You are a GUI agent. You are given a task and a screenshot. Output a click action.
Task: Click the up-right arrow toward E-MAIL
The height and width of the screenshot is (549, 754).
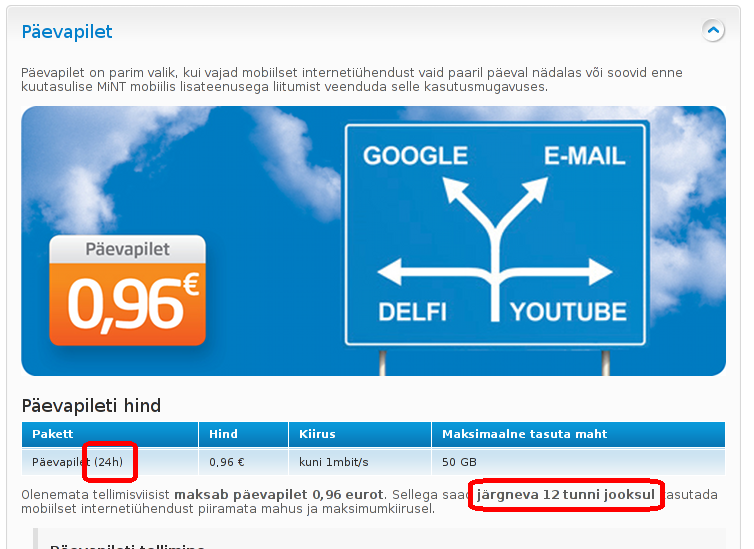[525, 200]
